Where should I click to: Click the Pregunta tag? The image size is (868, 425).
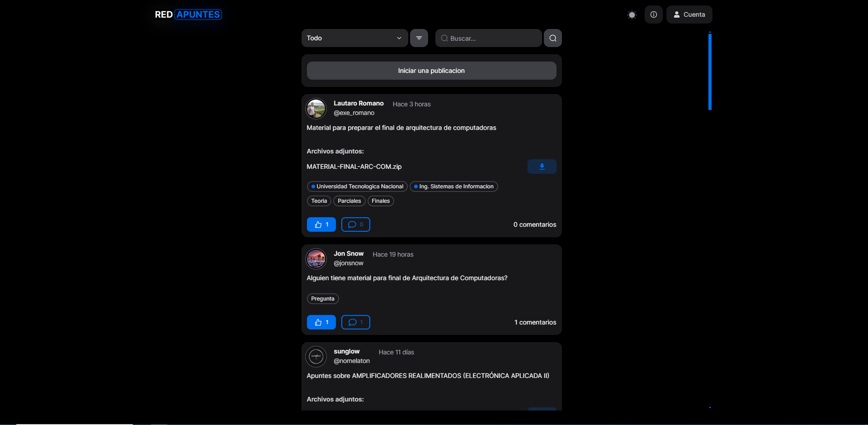click(323, 299)
